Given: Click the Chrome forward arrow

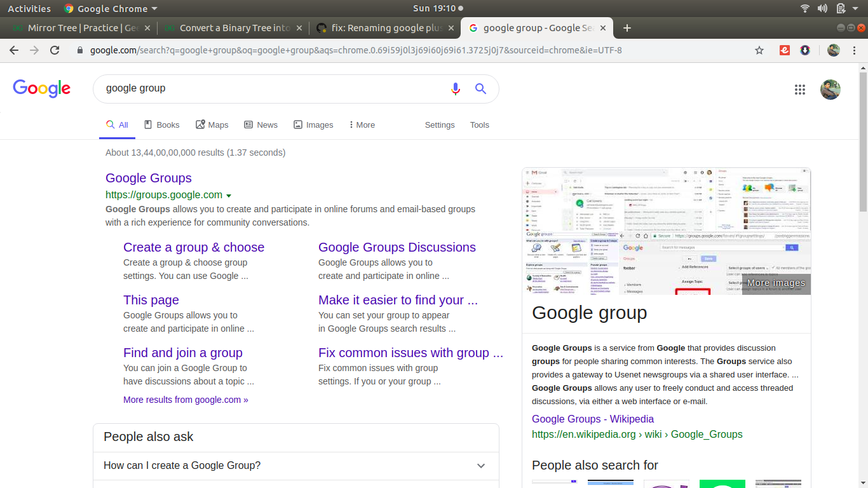Looking at the screenshot, I should [x=34, y=50].
